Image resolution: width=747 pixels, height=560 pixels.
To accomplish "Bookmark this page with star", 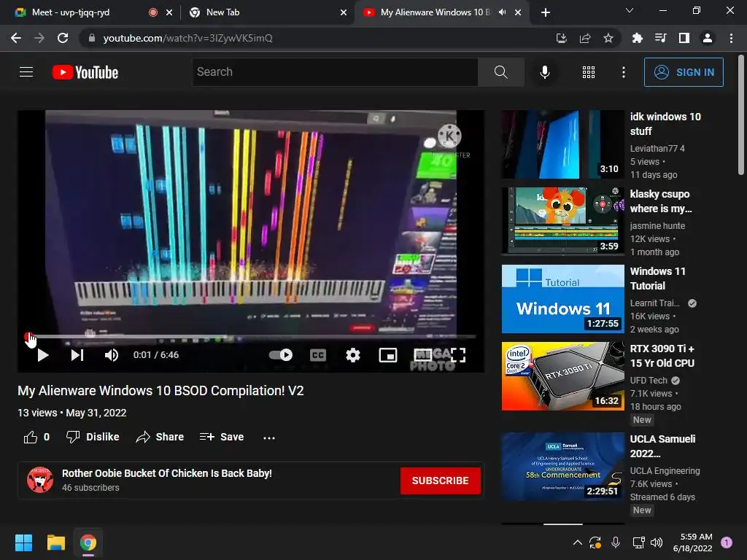I will click(x=608, y=38).
